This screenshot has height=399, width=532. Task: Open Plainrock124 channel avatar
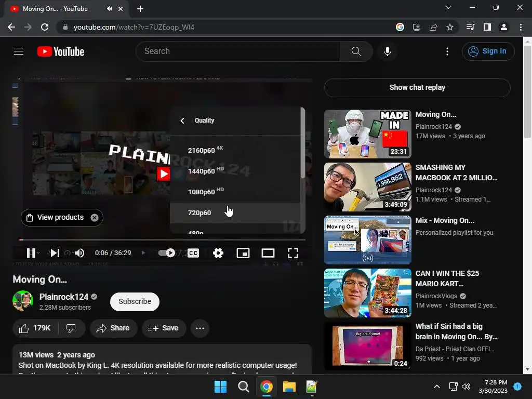point(23,301)
